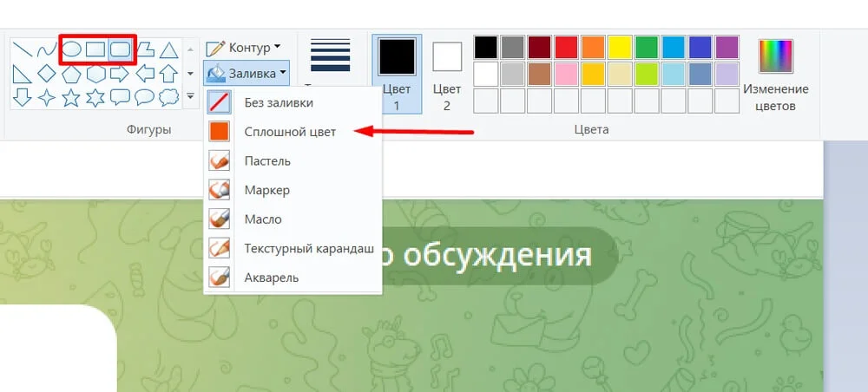
Task: Pick the green palette swatch
Action: point(647,48)
